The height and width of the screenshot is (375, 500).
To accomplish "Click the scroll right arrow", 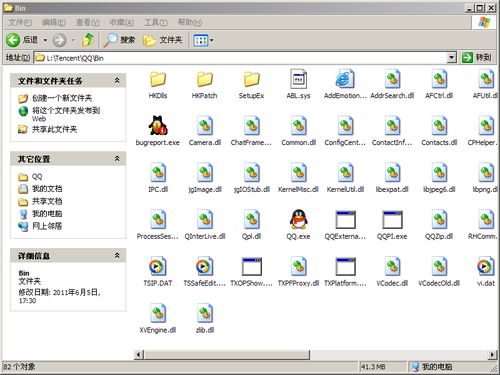I will point(492,355).
